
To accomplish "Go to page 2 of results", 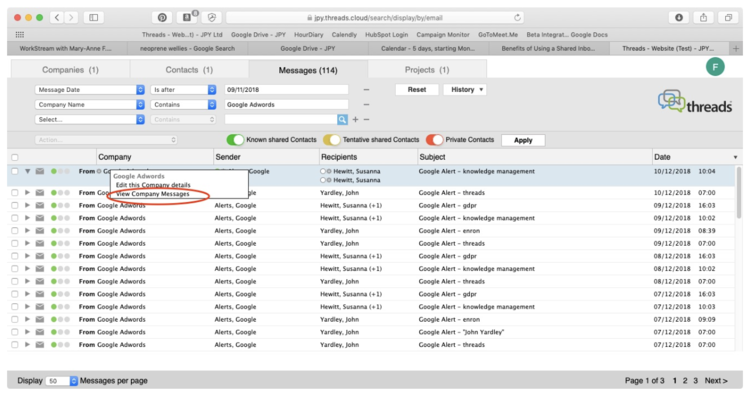I will pos(685,381).
